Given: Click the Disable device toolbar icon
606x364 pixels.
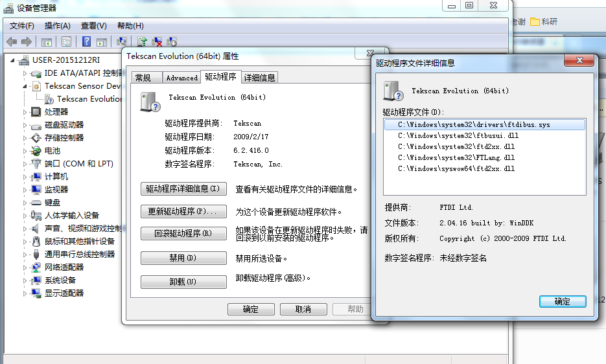Looking at the screenshot, I should [x=172, y=41].
